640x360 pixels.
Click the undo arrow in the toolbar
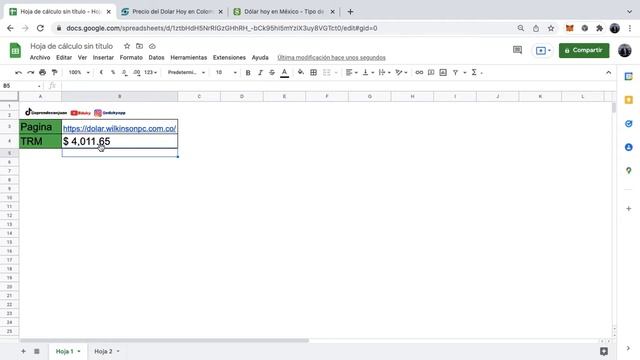tap(18, 72)
